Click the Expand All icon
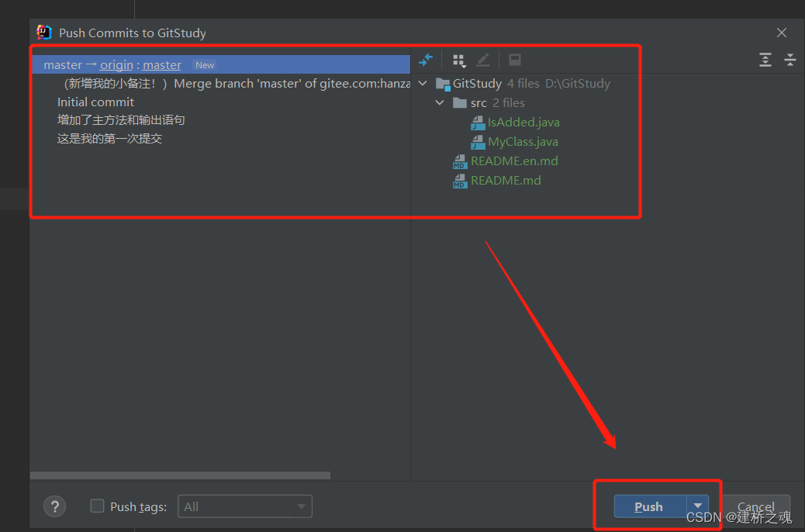The width and height of the screenshot is (805, 532). [x=765, y=60]
